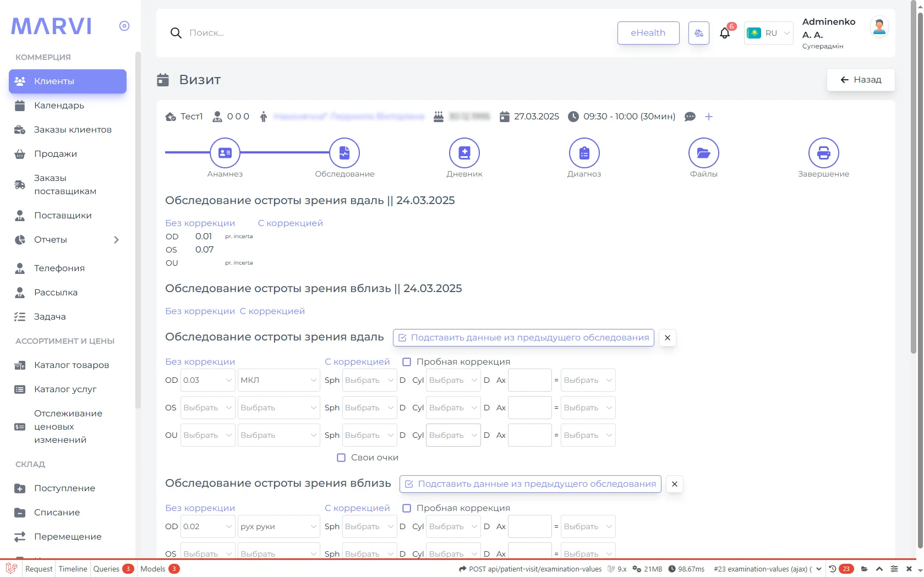Open Клиенты in sidebar

pyautogui.click(x=68, y=81)
